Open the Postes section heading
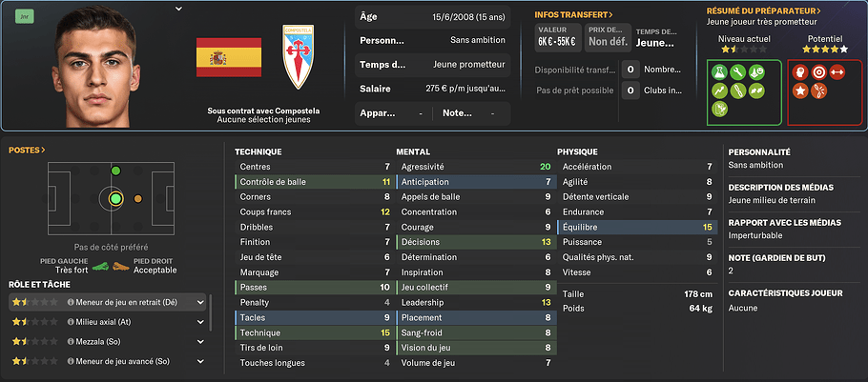This screenshot has width=868, height=382. 27,150
